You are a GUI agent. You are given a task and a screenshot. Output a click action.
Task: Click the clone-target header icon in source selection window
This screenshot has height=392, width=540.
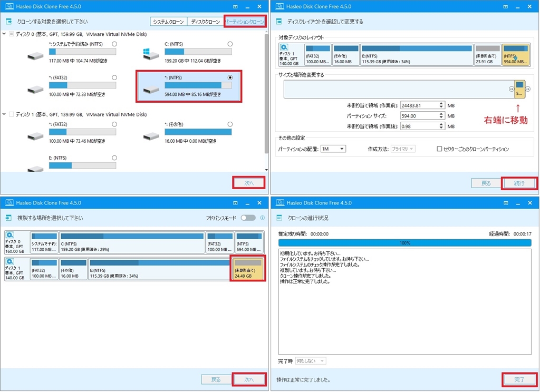pyautogui.click(x=8, y=22)
